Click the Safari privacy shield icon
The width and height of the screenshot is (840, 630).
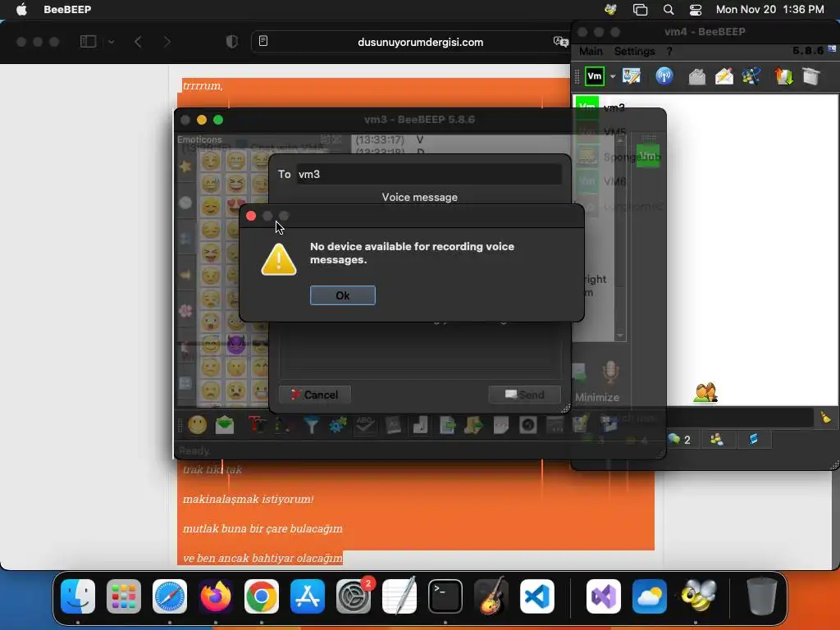pos(231,42)
